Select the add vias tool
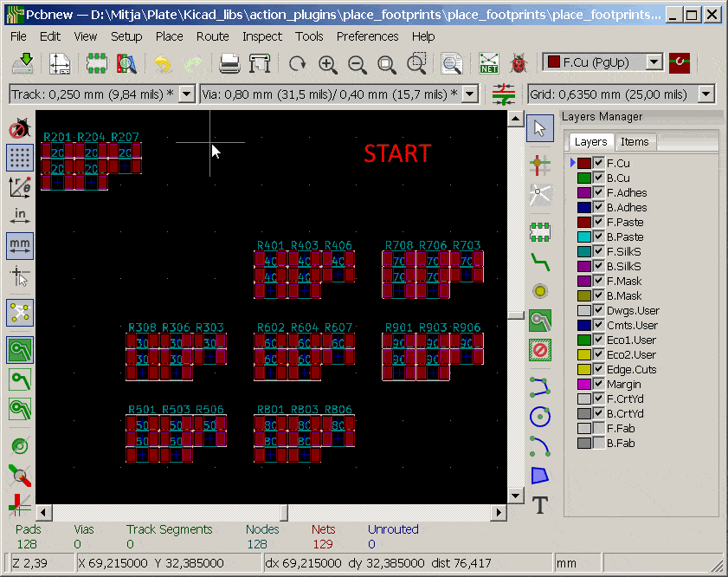 (540, 291)
